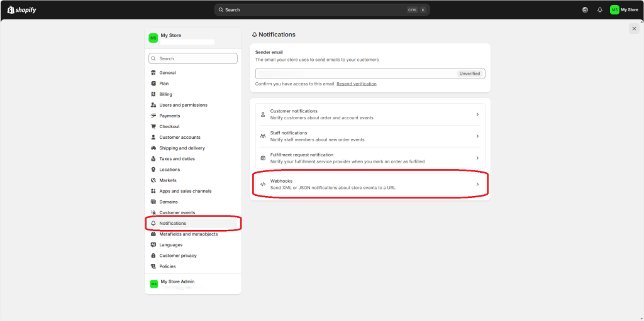Click the Languages icon in sidebar
This screenshot has height=321, width=644.
153,244
